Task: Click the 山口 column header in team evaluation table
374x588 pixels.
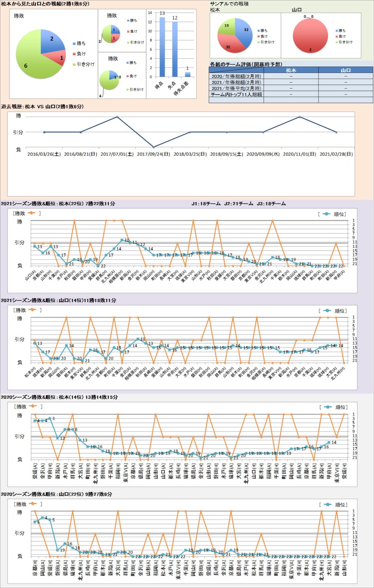Action: pos(346,70)
